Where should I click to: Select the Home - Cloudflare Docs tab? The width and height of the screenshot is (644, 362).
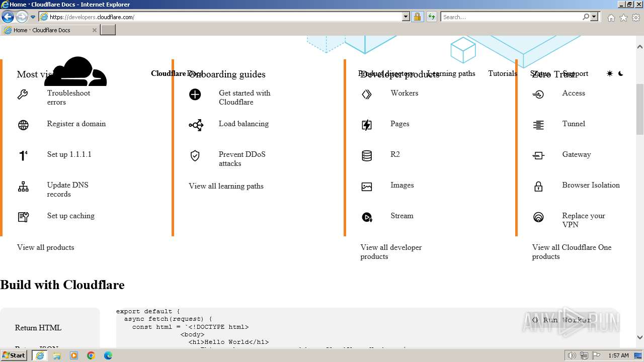[x=49, y=30]
